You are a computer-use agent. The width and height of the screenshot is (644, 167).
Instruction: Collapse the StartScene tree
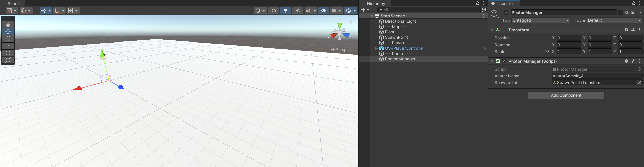pyautogui.click(x=372, y=16)
